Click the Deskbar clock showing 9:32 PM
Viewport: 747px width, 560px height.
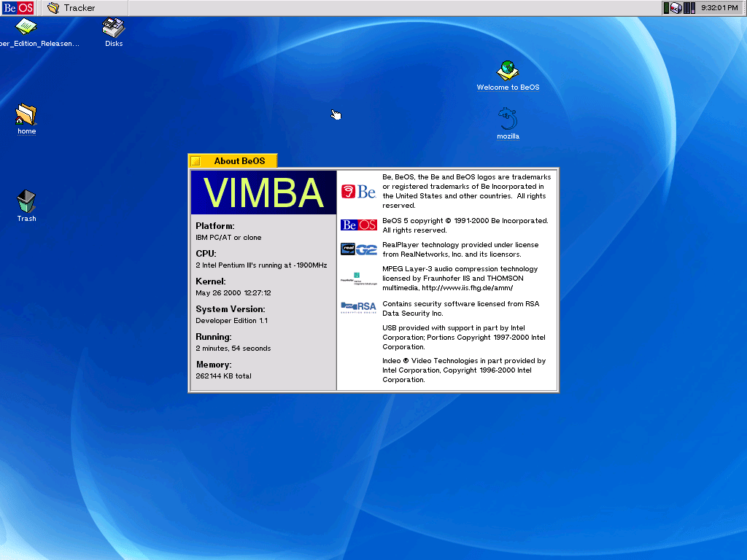click(719, 8)
